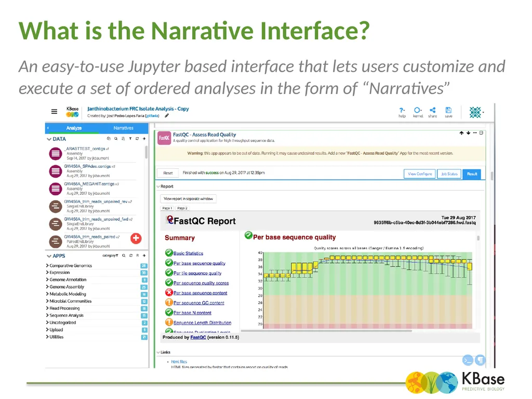Open the kernel menu icon
This screenshot has width=532, height=399.
[x=418, y=112]
